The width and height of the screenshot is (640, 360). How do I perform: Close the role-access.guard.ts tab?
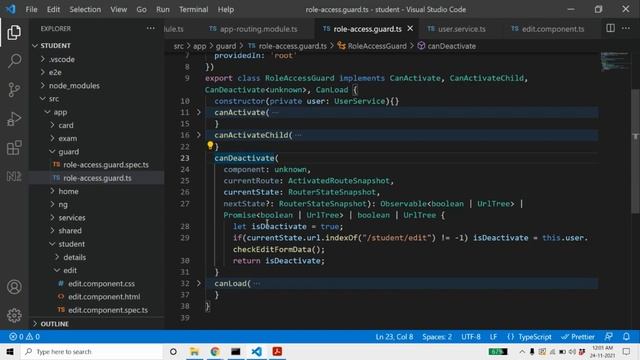click(410, 29)
